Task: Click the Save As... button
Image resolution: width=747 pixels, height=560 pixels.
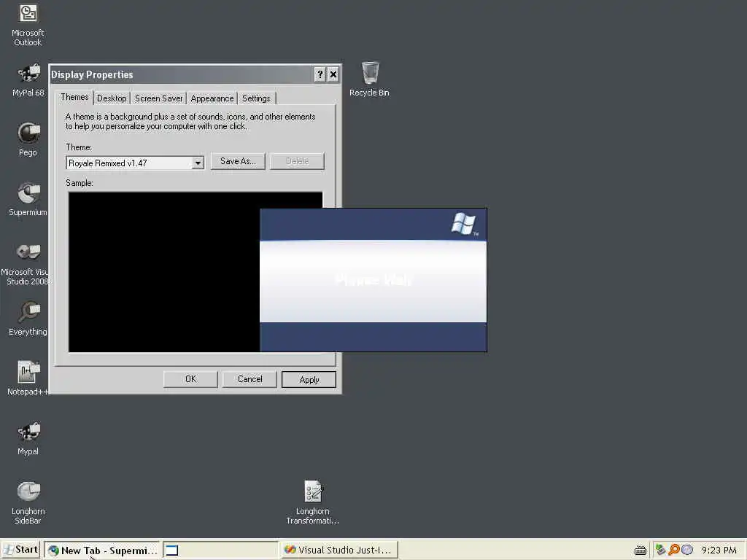Action: point(239,161)
